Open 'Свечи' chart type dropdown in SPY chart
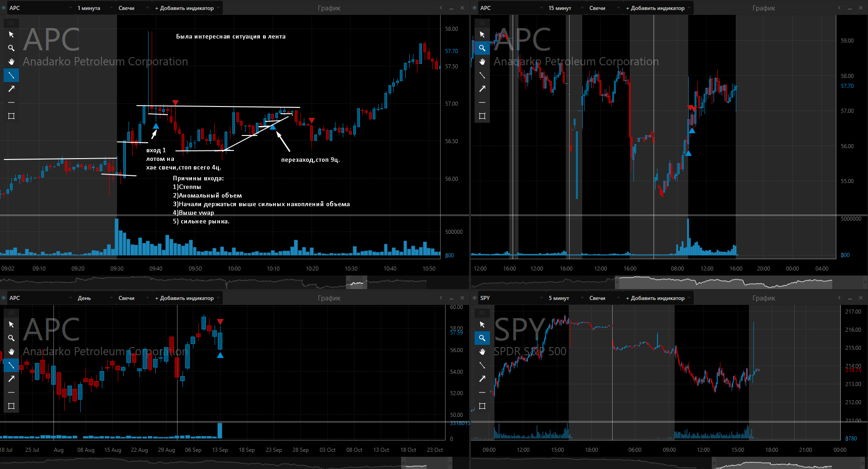 [604, 298]
